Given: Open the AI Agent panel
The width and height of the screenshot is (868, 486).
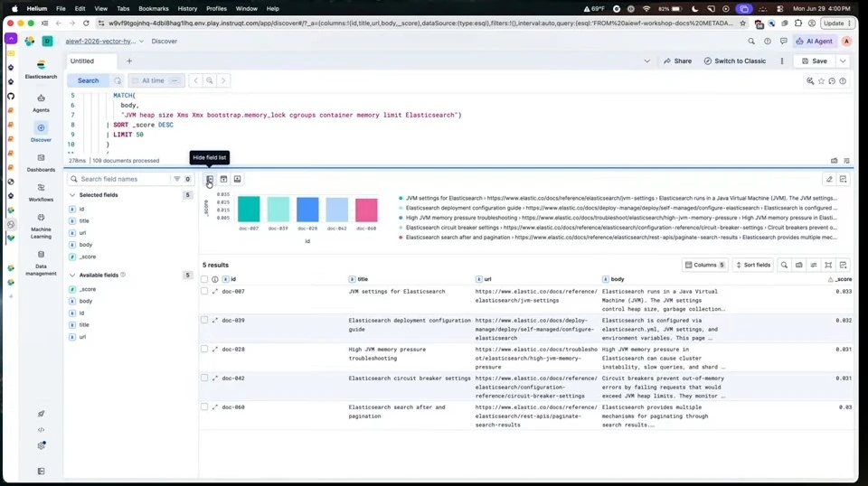Looking at the screenshot, I should click(815, 41).
